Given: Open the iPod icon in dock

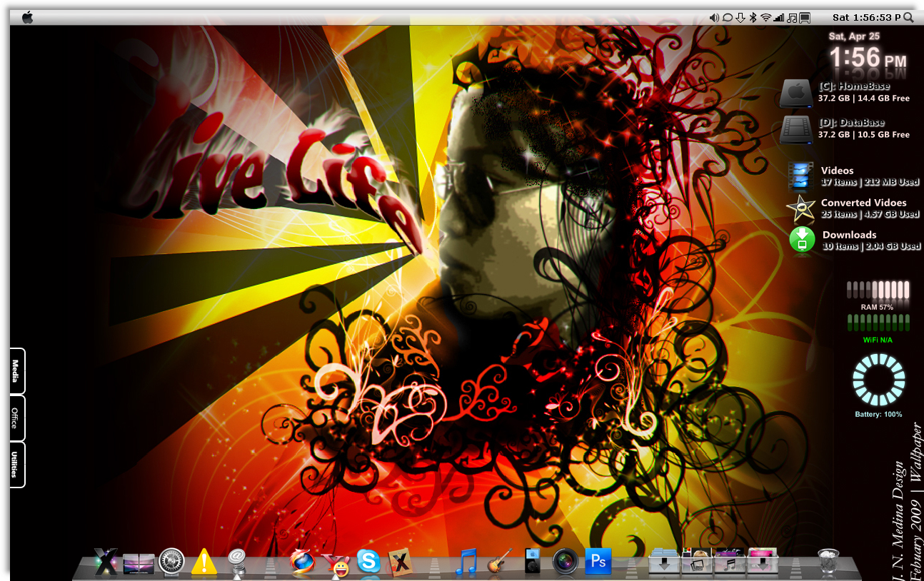Looking at the screenshot, I should [533, 562].
